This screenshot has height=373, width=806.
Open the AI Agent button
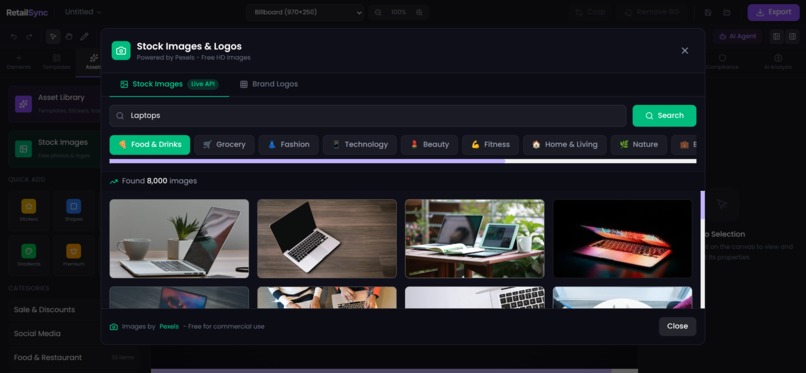[738, 36]
